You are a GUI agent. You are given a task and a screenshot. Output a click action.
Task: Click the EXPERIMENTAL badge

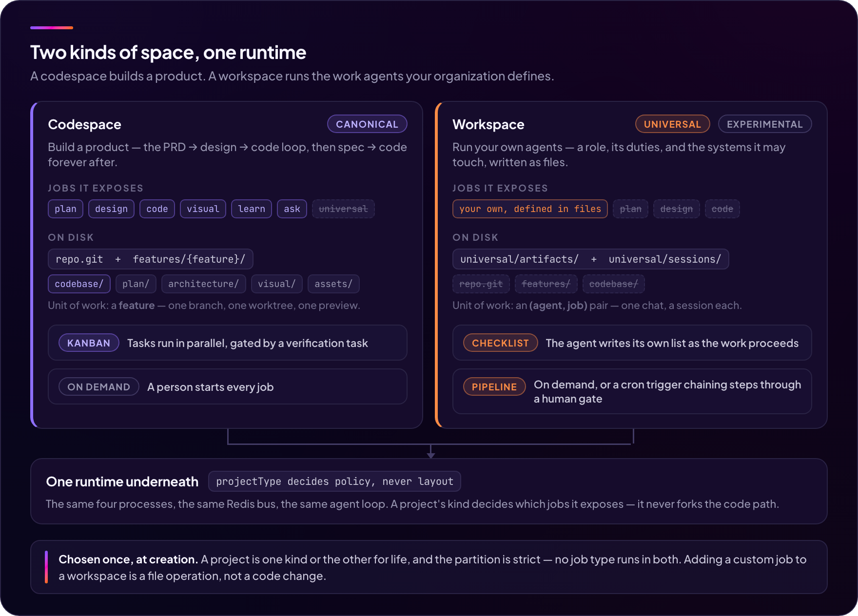764,124
